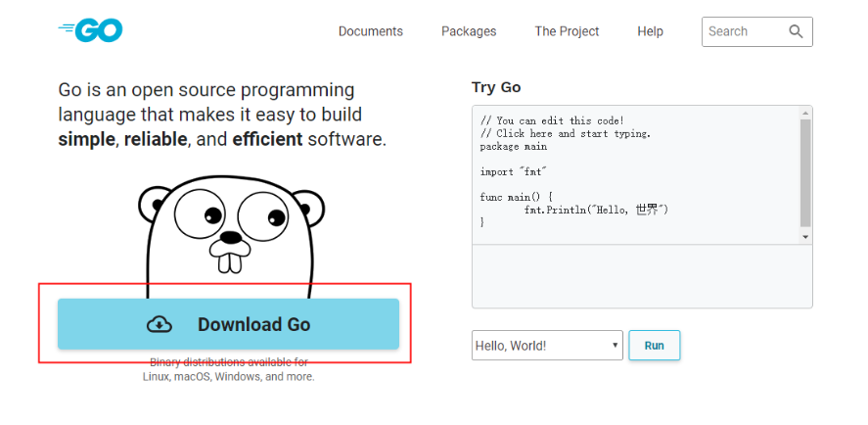Click the code editor vertical scrollbar thumb
The height and width of the screenshot is (425, 868).
tap(805, 173)
